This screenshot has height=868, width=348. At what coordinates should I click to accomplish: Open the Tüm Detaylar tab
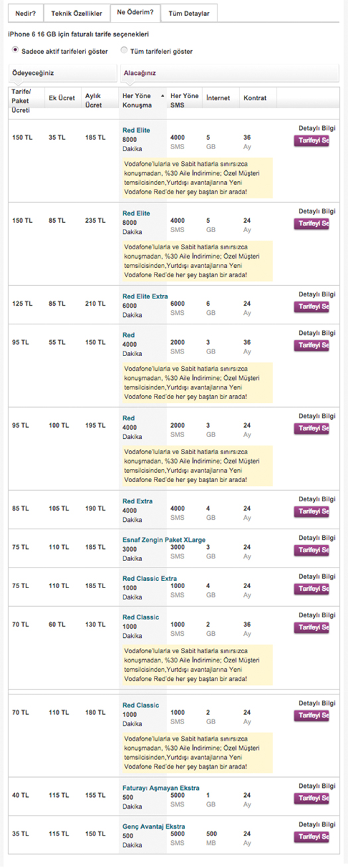(x=189, y=13)
